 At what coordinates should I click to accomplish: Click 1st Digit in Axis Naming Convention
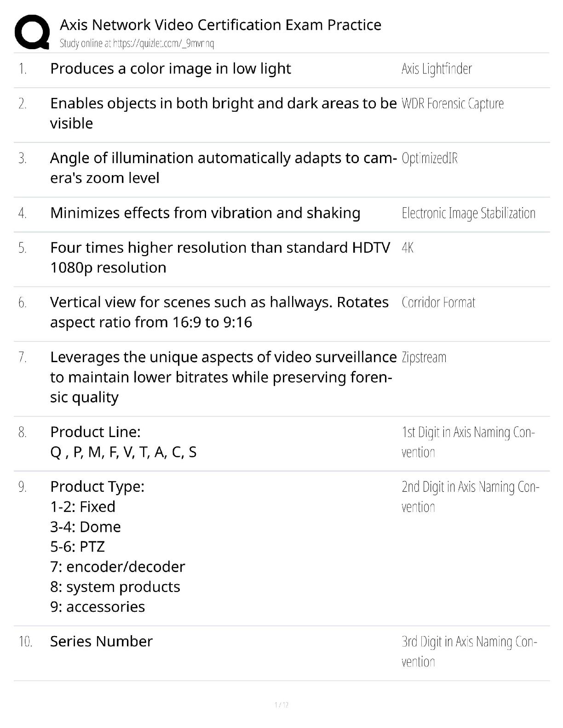click(468, 442)
